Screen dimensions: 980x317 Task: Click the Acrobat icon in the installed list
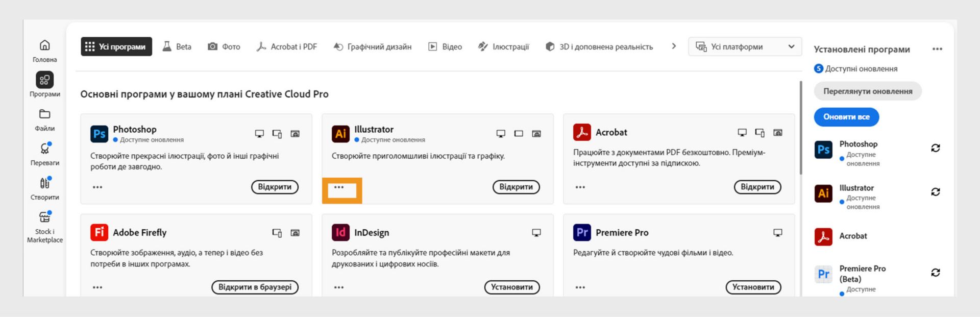pyautogui.click(x=823, y=237)
